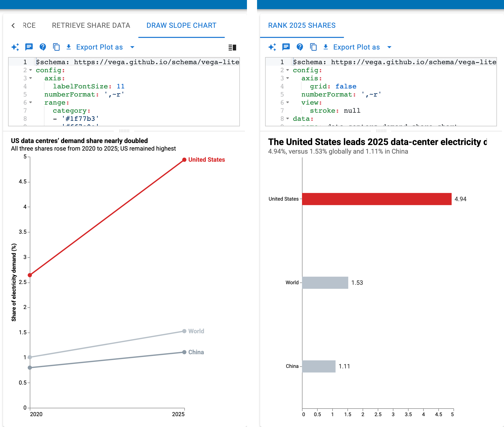Click the download icon in left panel
Image resolution: width=504 pixels, height=427 pixels.
click(x=69, y=47)
